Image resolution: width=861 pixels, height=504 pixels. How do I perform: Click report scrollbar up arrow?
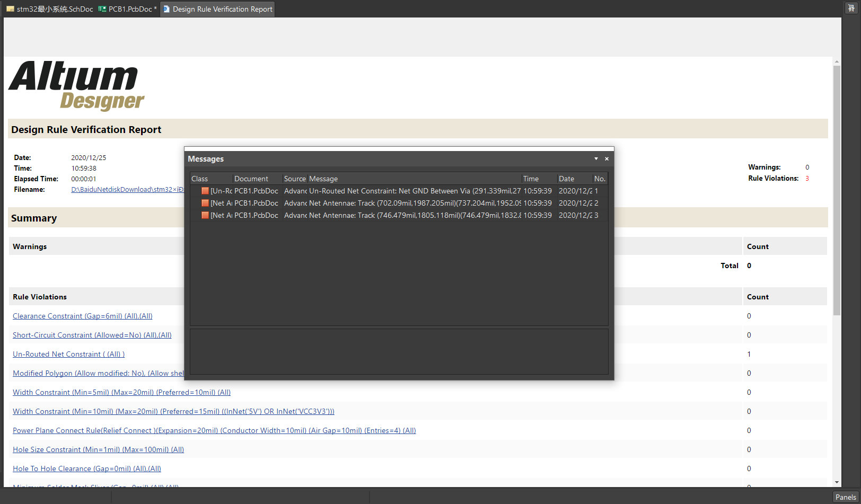(837, 61)
